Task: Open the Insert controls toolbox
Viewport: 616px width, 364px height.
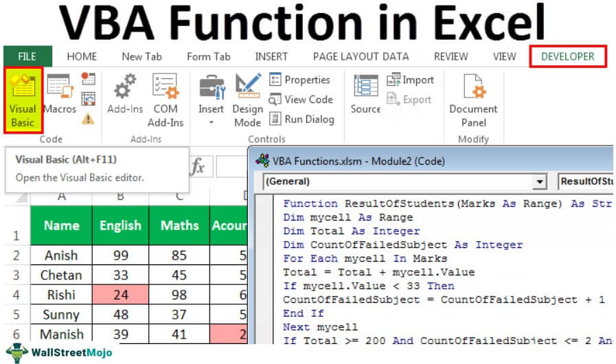Action: (x=212, y=100)
